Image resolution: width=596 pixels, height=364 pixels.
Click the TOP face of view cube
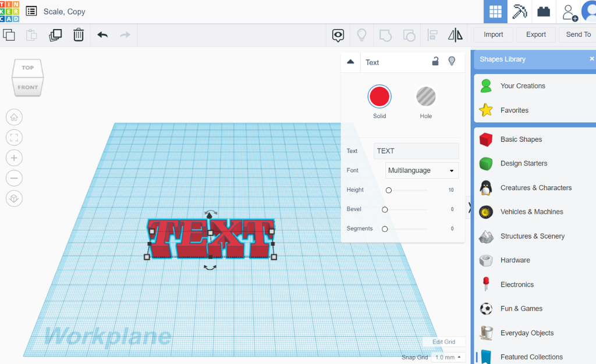(28, 68)
